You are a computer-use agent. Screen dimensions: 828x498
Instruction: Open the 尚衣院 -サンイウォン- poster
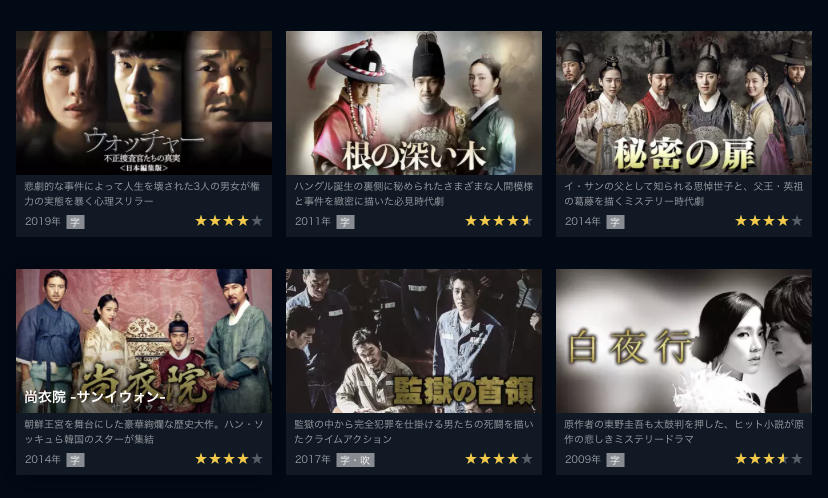pos(144,341)
